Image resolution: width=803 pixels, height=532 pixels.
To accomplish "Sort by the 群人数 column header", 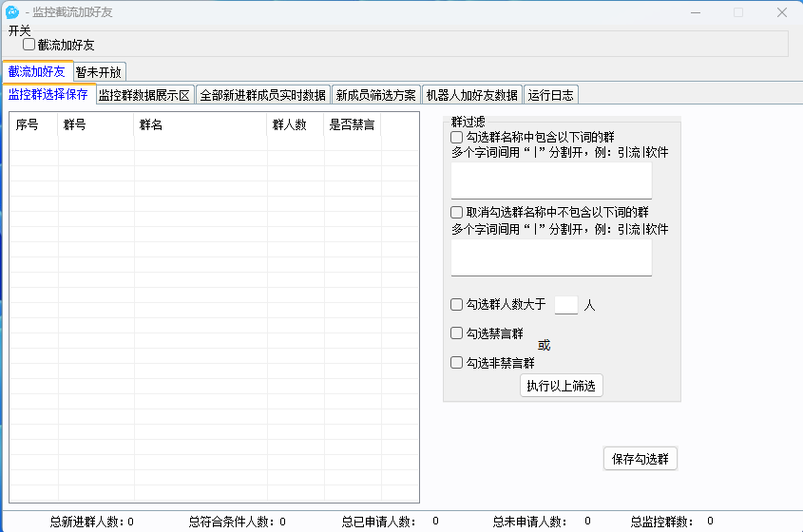I will pos(290,124).
